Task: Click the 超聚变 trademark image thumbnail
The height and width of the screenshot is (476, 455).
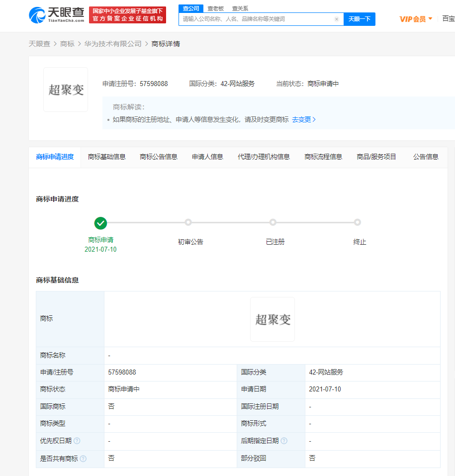Action: [65, 89]
